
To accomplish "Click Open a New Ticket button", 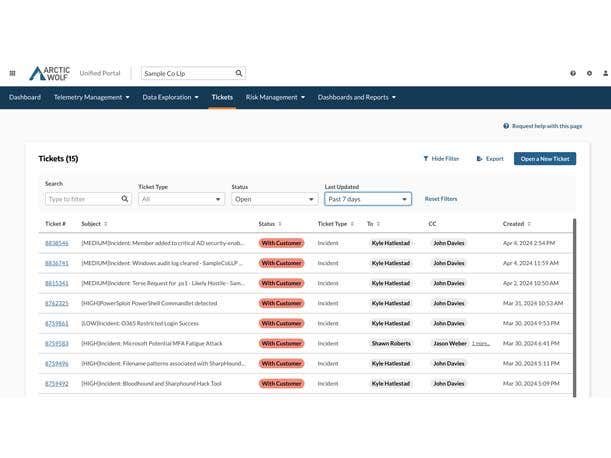I will coord(545,158).
